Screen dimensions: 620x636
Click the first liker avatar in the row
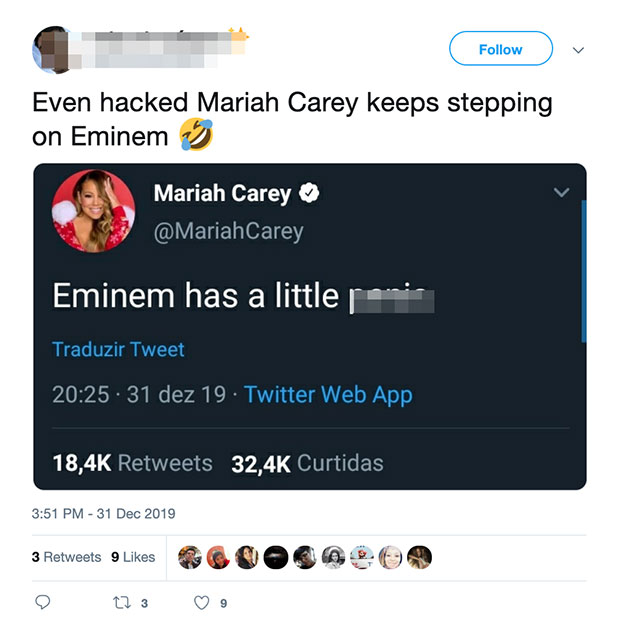[190, 557]
